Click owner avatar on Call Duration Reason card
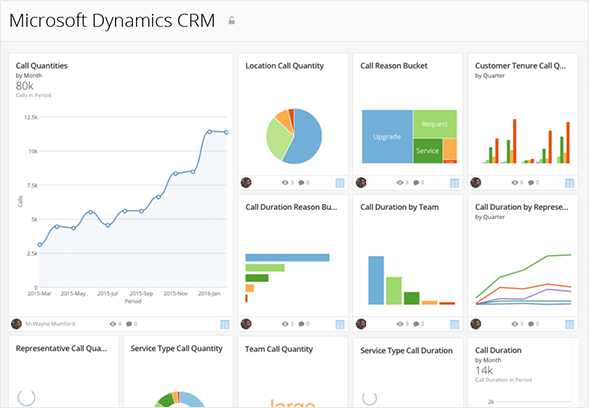 click(246, 324)
